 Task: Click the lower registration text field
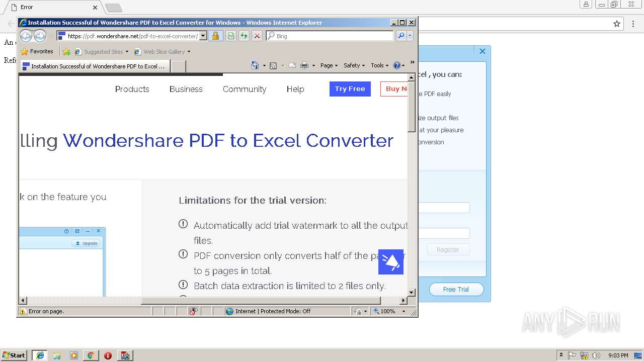[444, 233]
